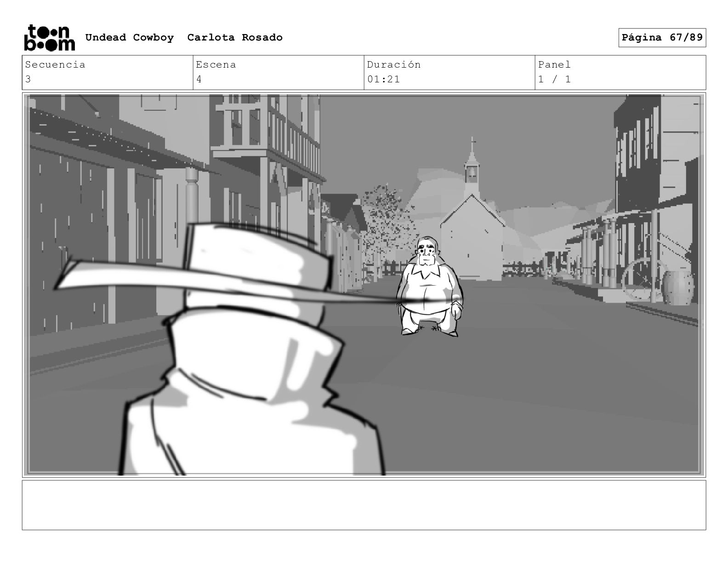Image resolution: width=728 pixels, height=563 pixels.
Task: Click the heavyset man standing in street
Action: click(430, 286)
